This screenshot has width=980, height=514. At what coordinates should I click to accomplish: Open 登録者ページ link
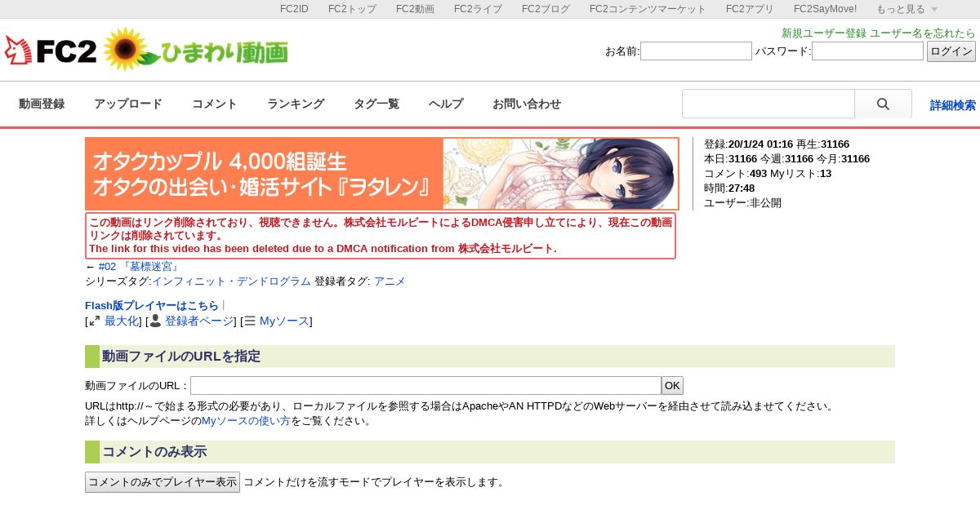tap(199, 321)
